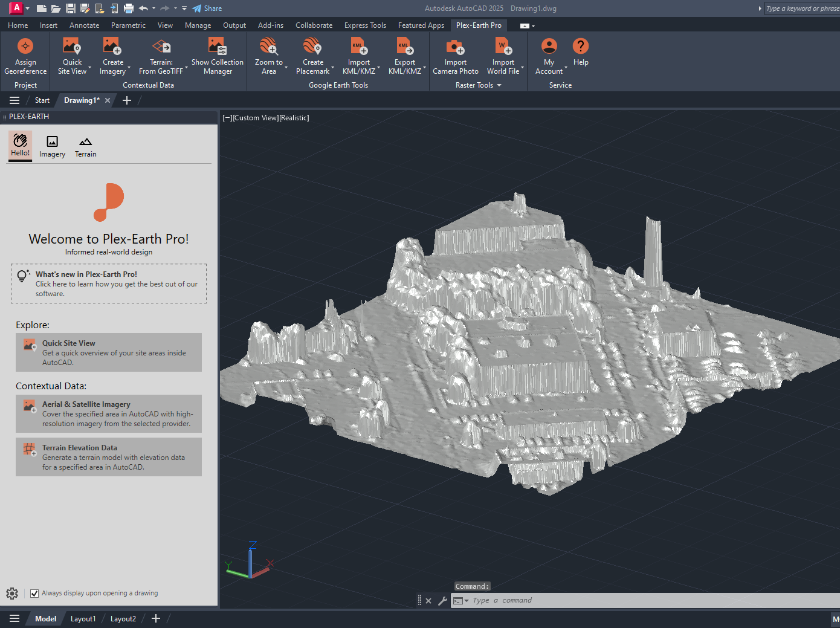Expand Quick Site View dropdown arrow
This screenshot has height=628, width=840.
89,67
